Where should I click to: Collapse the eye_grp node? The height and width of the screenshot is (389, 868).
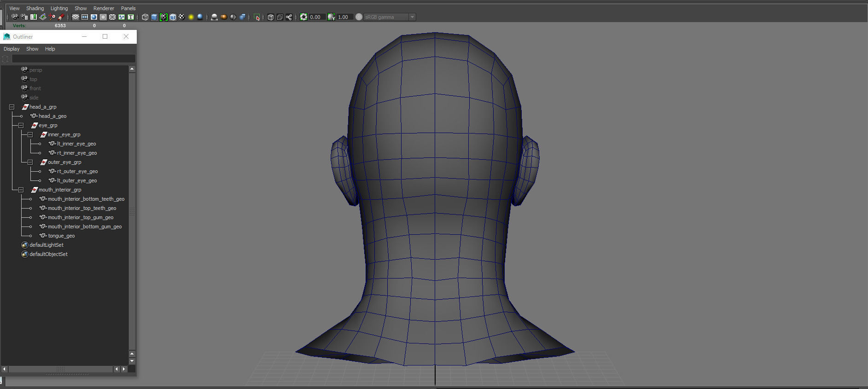21,125
